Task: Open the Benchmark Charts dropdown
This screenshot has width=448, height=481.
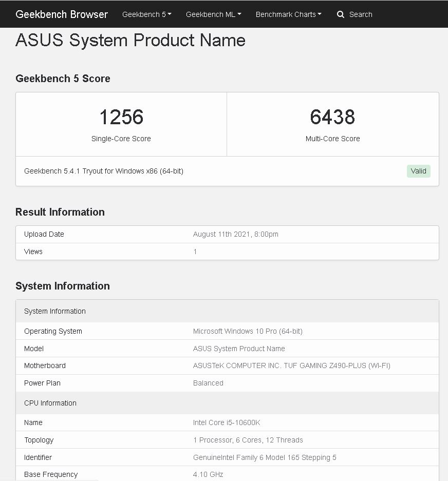Action: [289, 14]
